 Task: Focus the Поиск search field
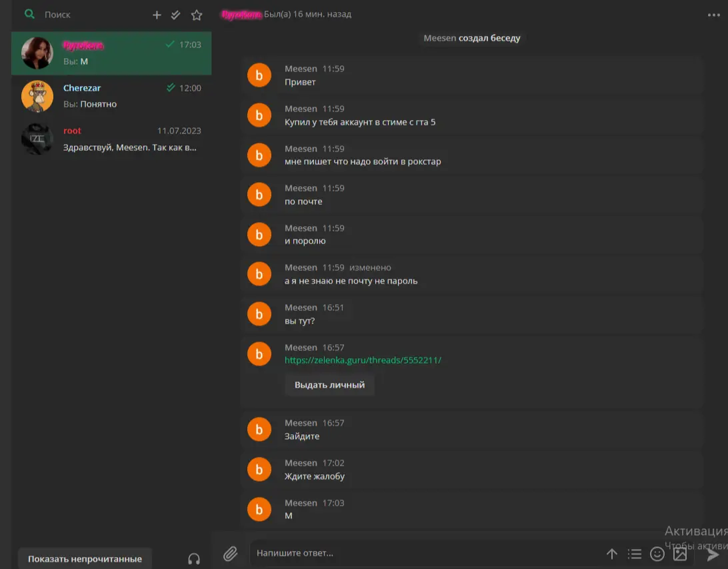tap(93, 15)
